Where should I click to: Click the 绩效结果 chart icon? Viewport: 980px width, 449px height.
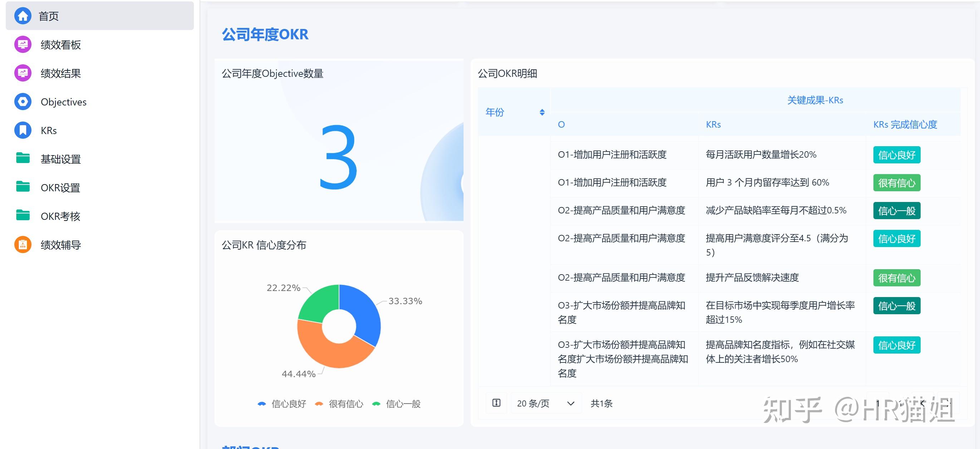[x=23, y=73]
